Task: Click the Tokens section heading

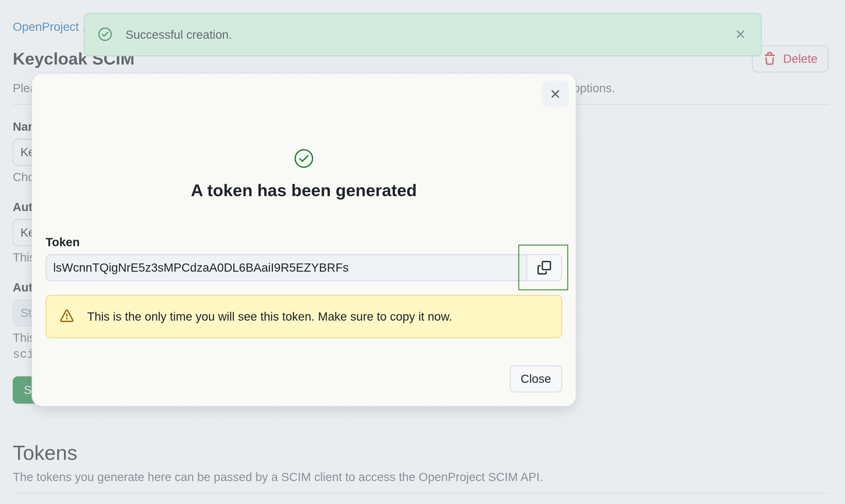Action: click(45, 452)
